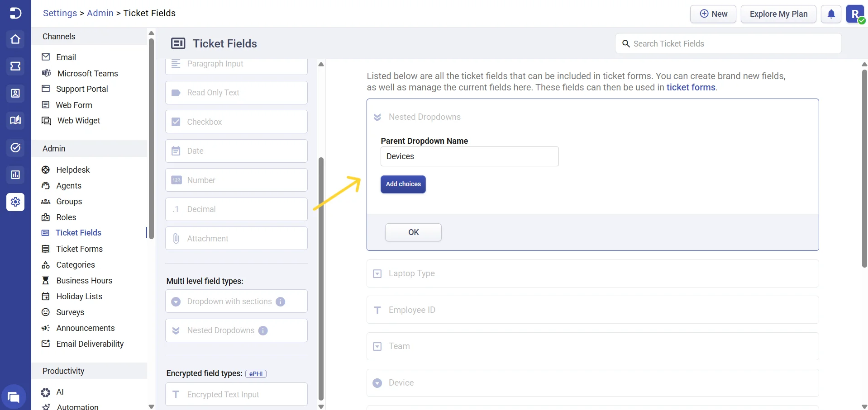Select the Paragraph Input field type
This screenshot has width=868, height=410.
[x=236, y=66]
